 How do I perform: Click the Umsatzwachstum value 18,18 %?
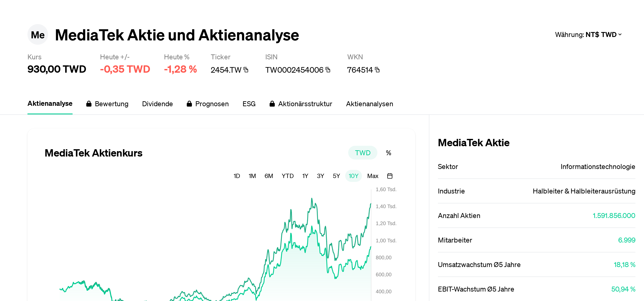tap(624, 265)
